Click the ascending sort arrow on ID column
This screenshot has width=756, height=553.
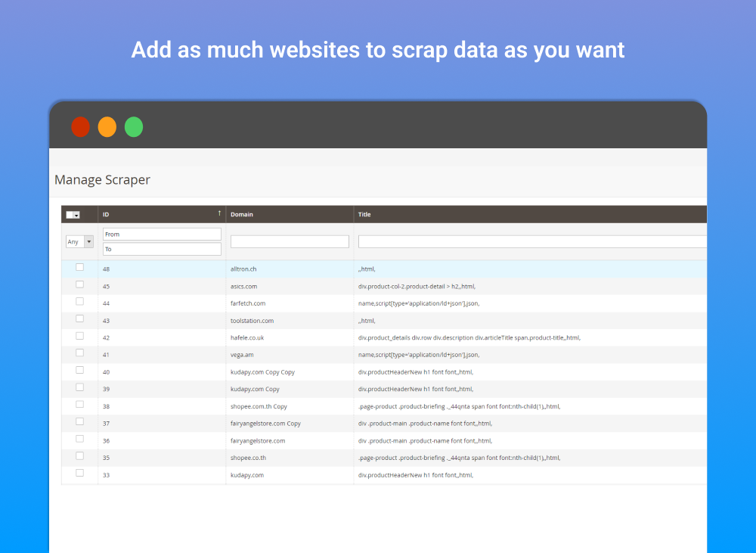pos(218,213)
